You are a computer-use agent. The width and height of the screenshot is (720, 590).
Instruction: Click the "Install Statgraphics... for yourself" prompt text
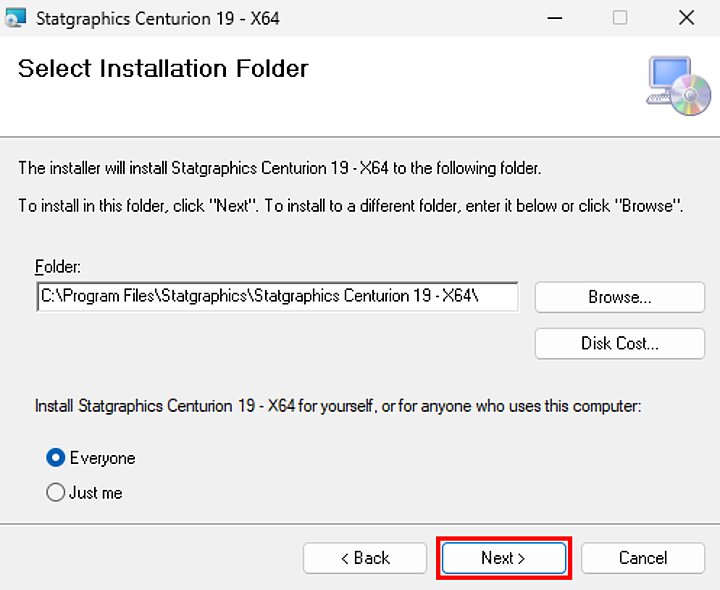(337, 407)
